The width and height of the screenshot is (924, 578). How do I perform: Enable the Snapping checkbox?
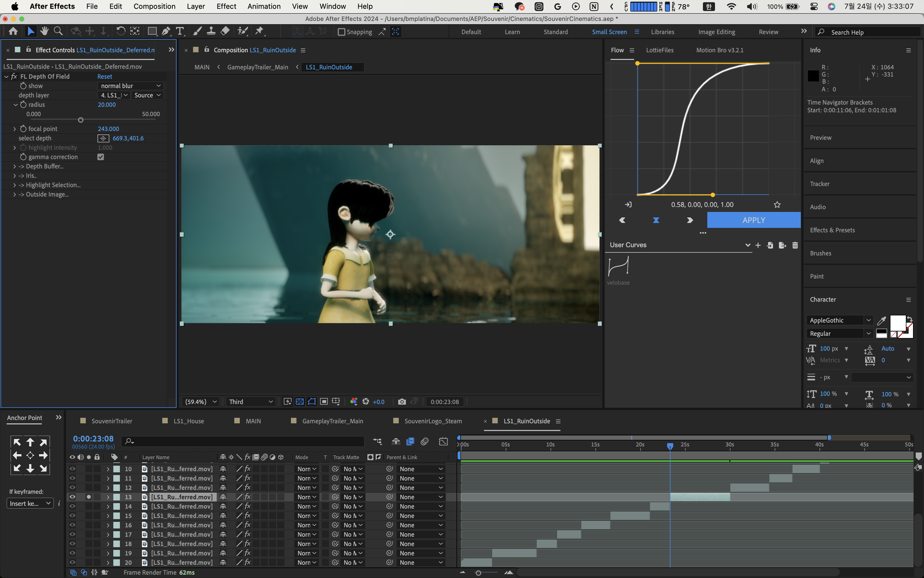[x=341, y=32]
